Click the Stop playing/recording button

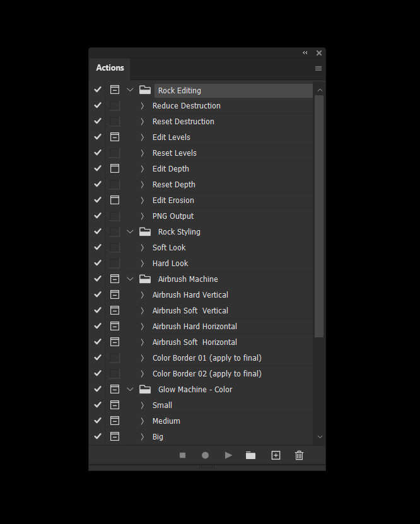[x=182, y=455]
